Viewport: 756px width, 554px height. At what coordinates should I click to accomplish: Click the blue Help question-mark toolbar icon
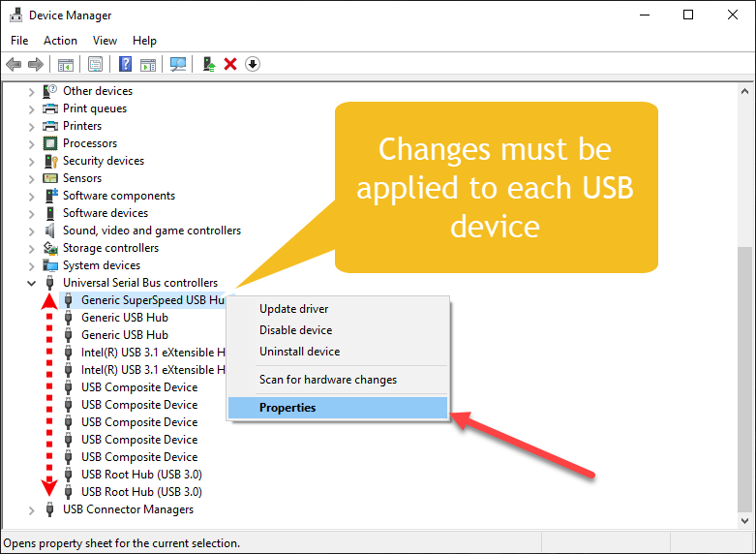[126, 64]
